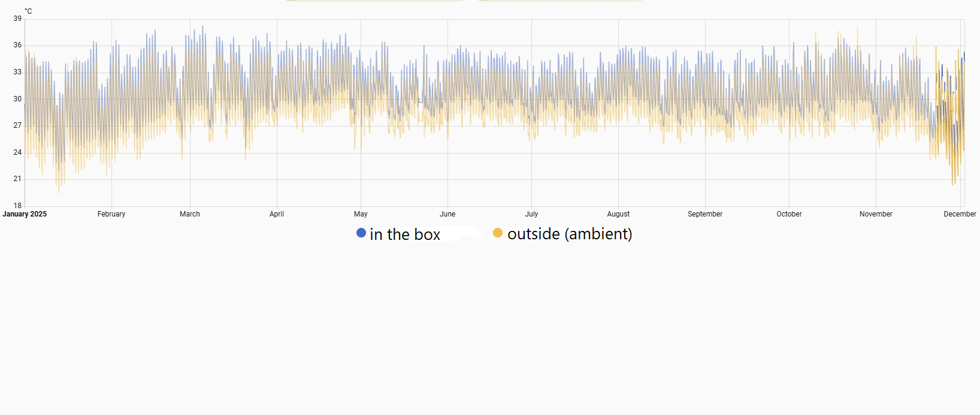Select the August label on the x-axis
980x415 pixels.
tap(618, 214)
